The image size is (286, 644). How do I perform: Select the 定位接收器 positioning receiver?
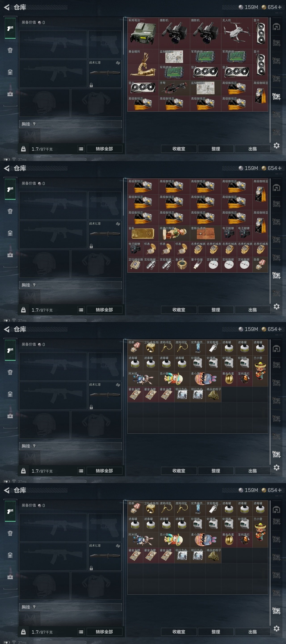coord(135,265)
